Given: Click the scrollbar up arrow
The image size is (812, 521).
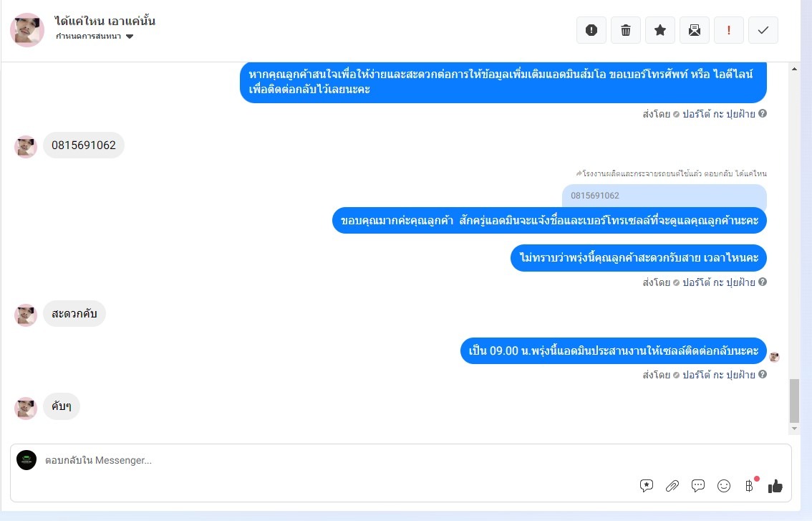Looking at the screenshot, I should [x=794, y=69].
